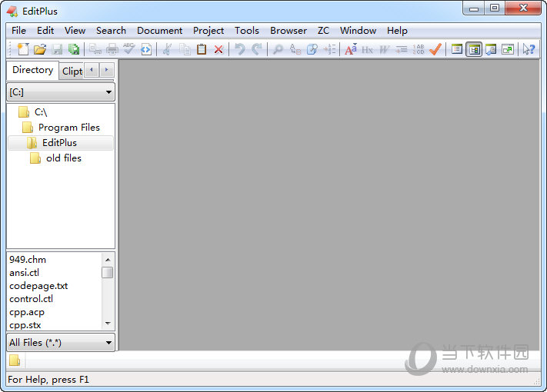
Task: Open the Window menu
Action: [x=358, y=31]
